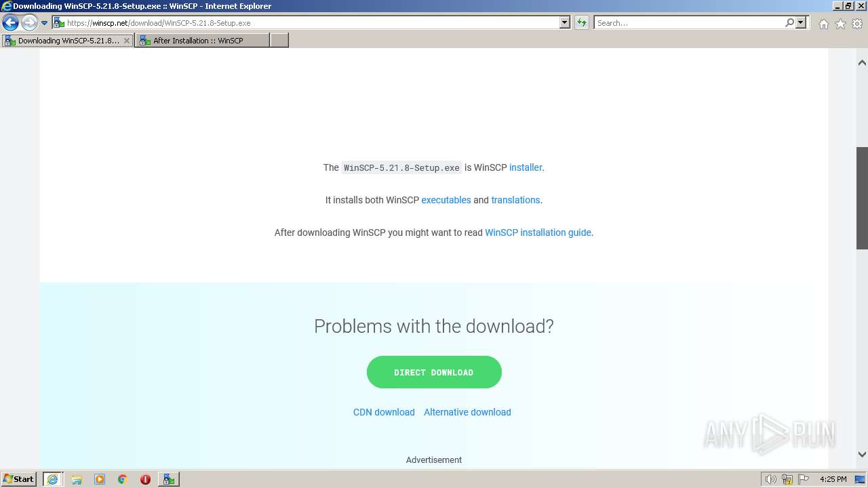Click the browser Back arrow button
The image size is (868, 488).
[10, 23]
